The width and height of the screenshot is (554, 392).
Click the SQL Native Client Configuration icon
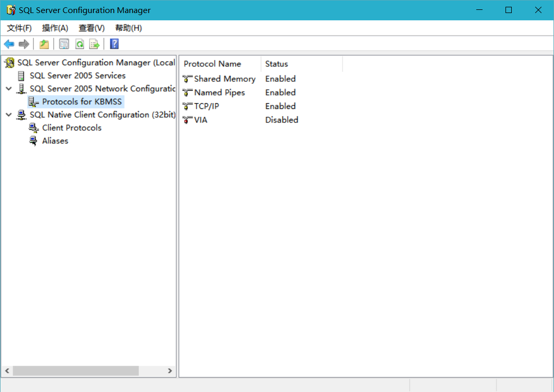pos(21,115)
